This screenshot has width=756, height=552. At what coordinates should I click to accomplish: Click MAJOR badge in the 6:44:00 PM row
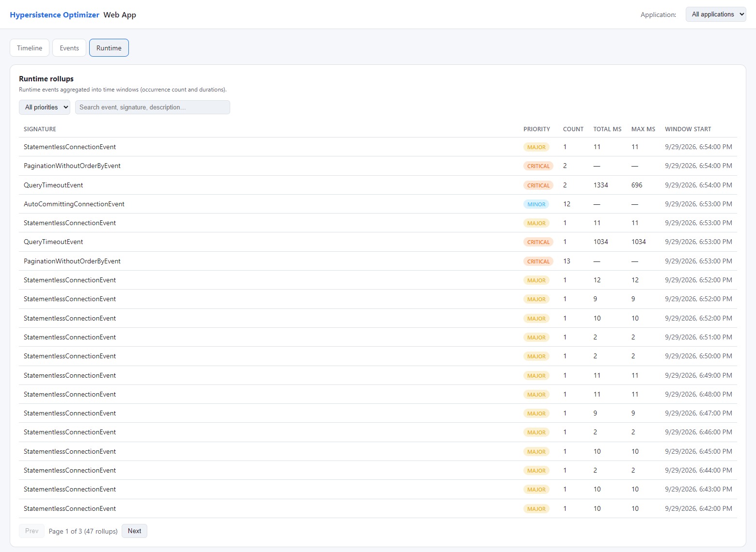point(536,471)
